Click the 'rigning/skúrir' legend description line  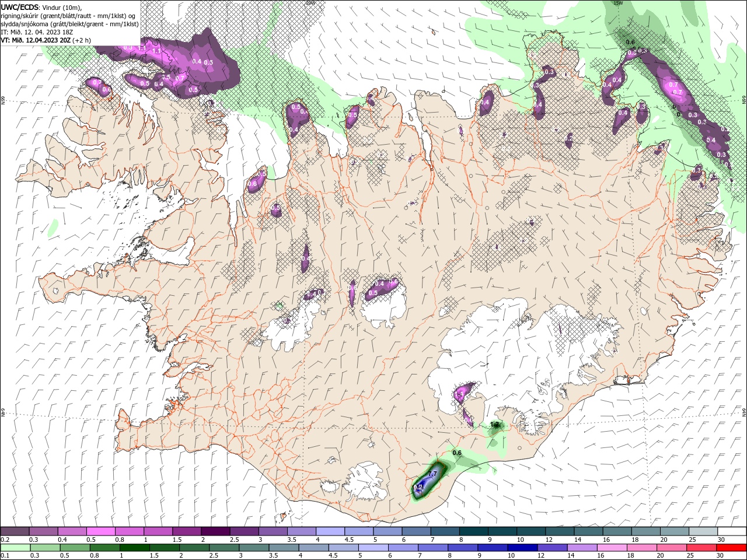pos(68,16)
